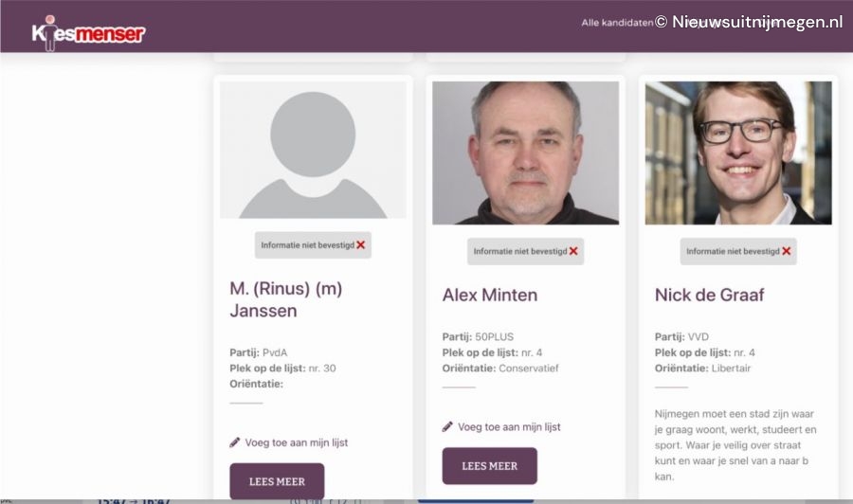The width and height of the screenshot is (853, 504).
Task: Click LEES MEER for Alex Minten
Action: tap(490, 466)
